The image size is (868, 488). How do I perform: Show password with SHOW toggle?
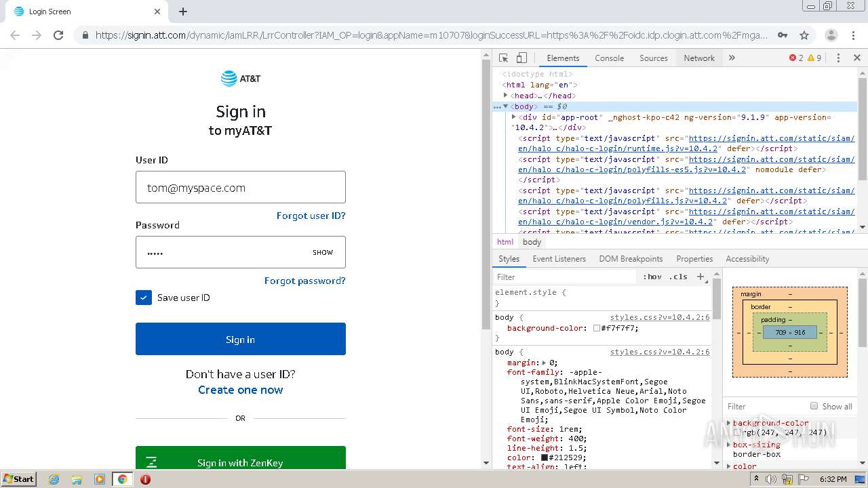point(323,252)
